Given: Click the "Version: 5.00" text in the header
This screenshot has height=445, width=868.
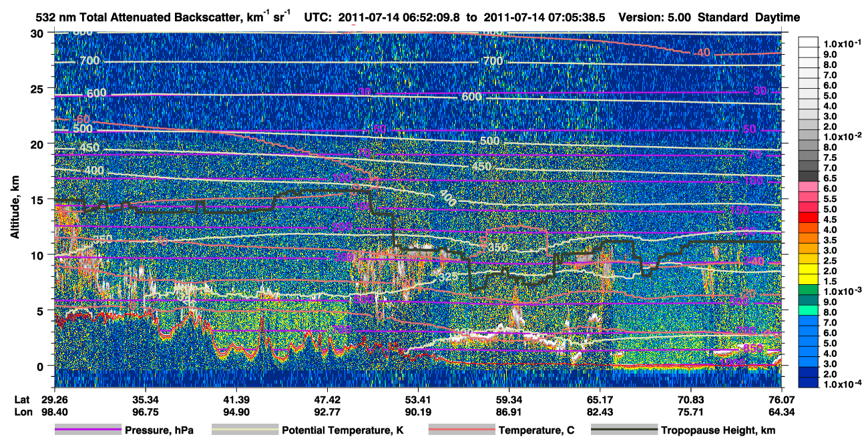Looking at the screenshot, I should [x=656, y=17].
